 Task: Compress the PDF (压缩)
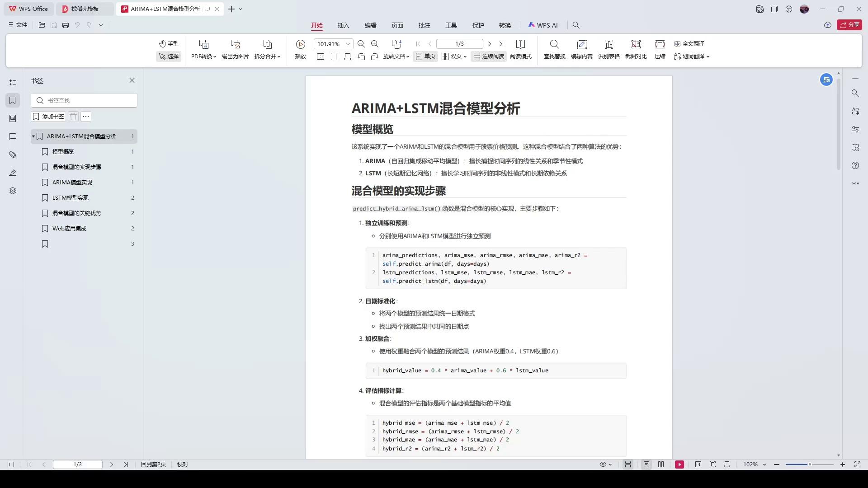[x=660, y=50]
